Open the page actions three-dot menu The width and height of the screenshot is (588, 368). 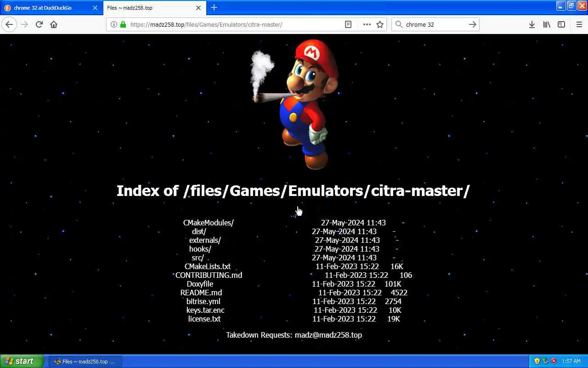click(367, 24)
